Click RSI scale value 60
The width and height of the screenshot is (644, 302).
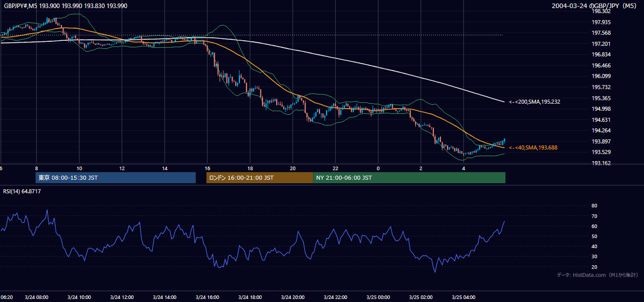(x=594, y=226)
